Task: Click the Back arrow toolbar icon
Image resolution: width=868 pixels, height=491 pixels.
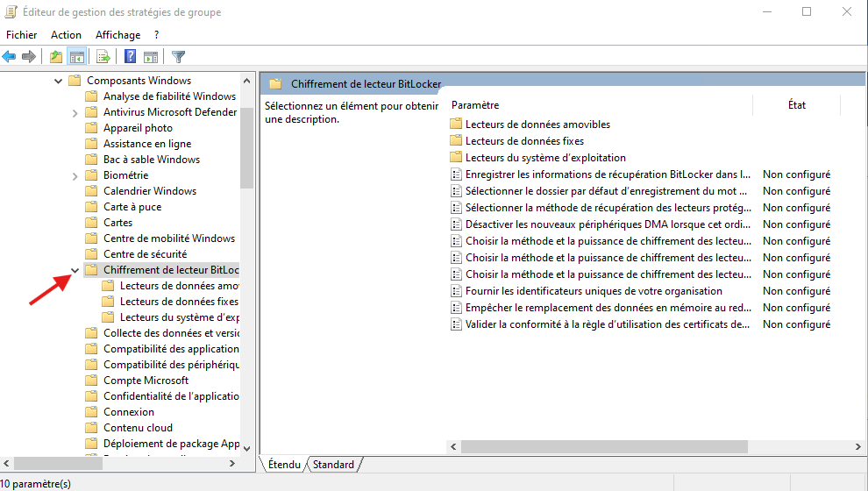Action: (10, 56)
